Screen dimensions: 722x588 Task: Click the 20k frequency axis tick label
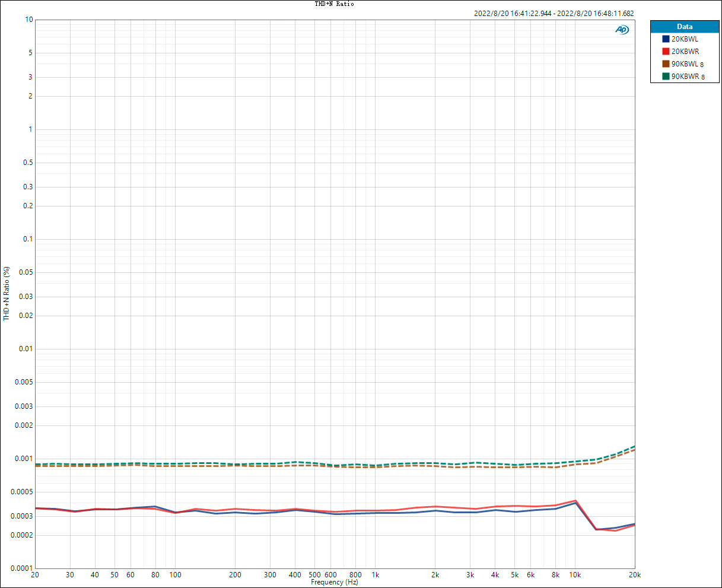[635, 575]
